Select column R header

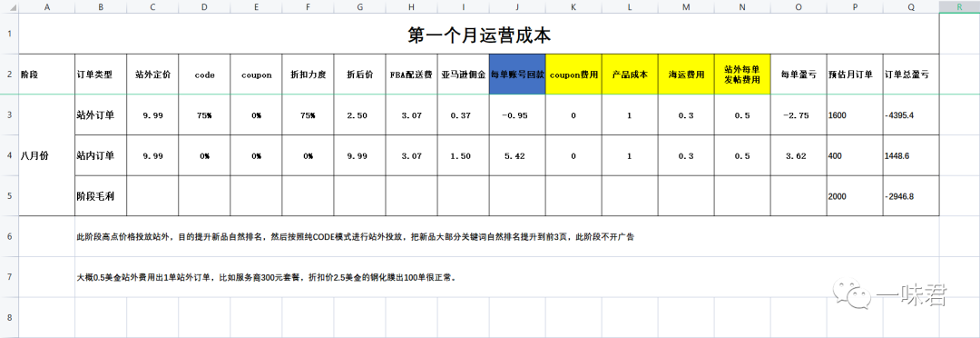click(959, 5)
